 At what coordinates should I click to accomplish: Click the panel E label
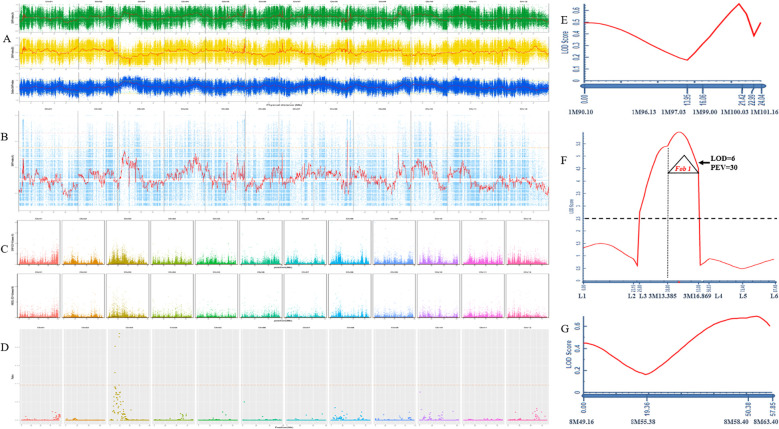563,21
